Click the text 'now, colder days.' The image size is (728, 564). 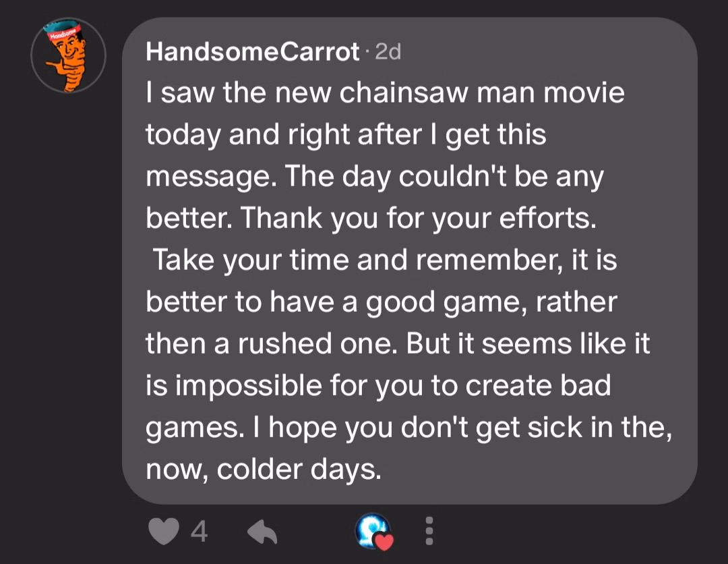264,470
